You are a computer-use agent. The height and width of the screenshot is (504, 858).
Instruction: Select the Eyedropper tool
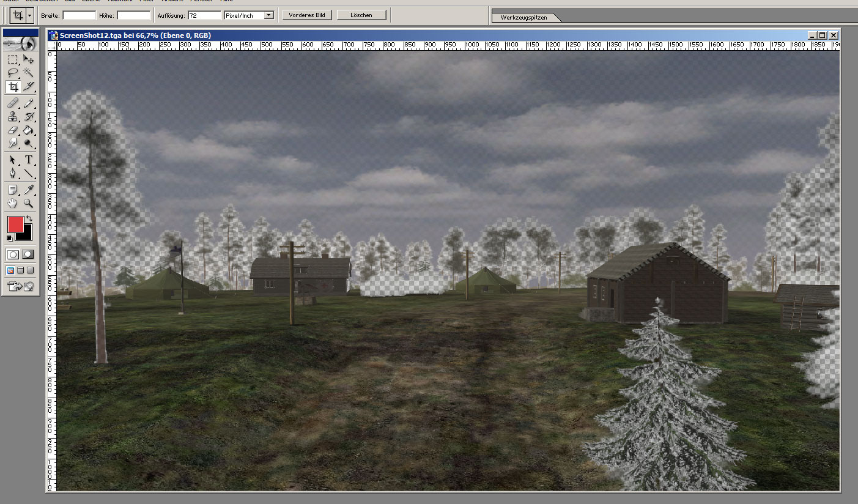pyautogui.click(x=28, y=190)
